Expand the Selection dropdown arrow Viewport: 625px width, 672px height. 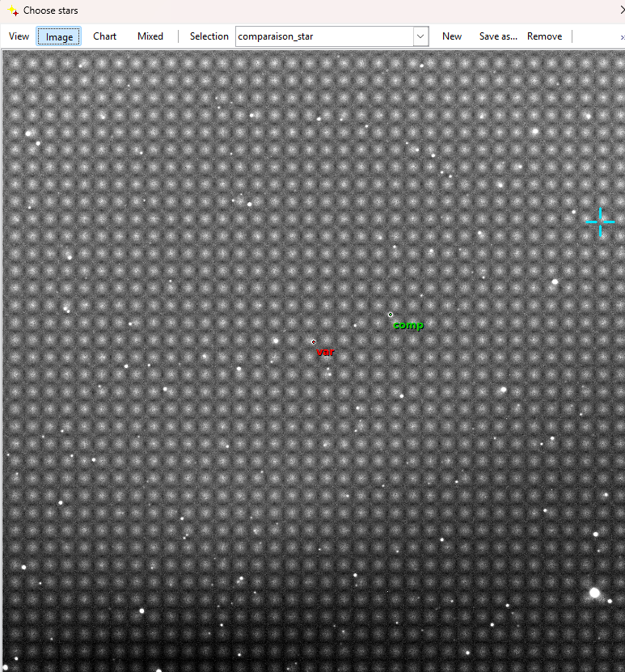coord(420,36)
